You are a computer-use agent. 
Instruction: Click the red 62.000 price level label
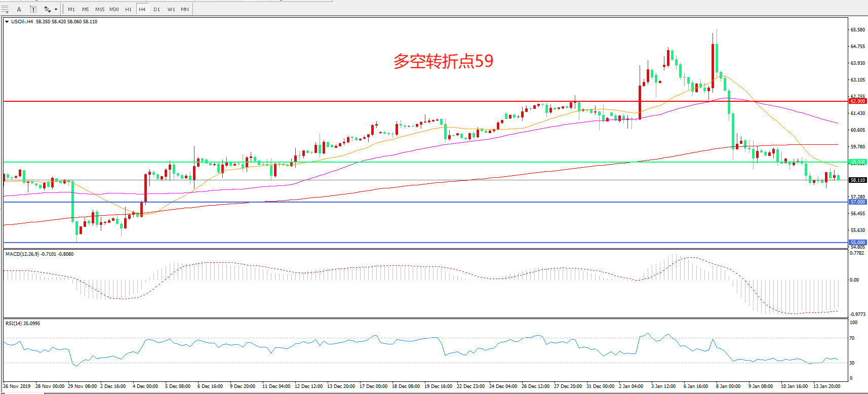click(x=857, y=101)
